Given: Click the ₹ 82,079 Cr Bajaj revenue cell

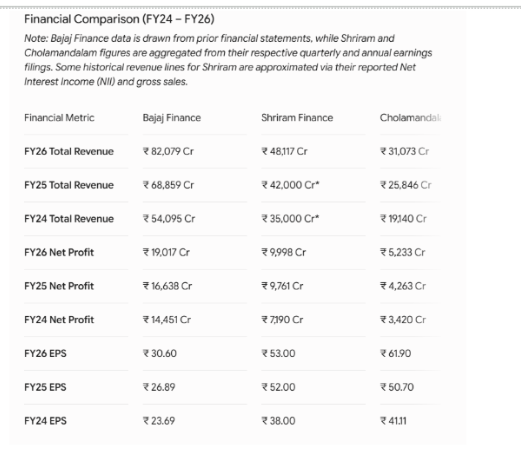Looking at the screenshot, I should click(168, 151).
